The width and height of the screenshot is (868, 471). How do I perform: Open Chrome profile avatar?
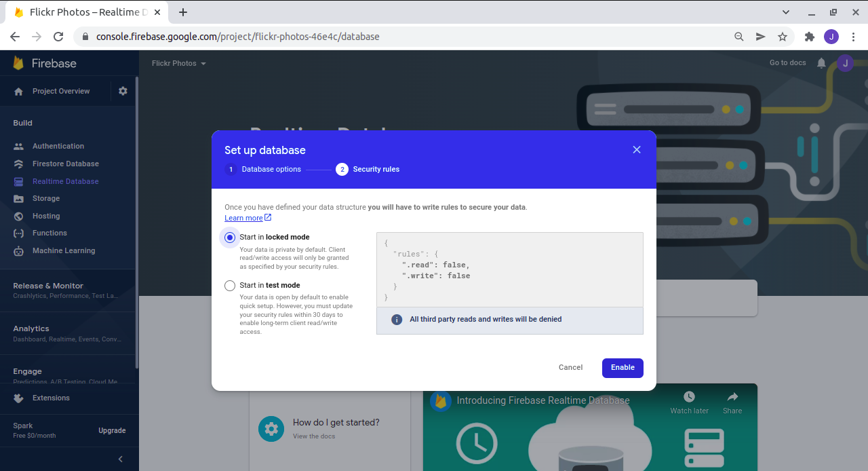(x=831, y=37)
